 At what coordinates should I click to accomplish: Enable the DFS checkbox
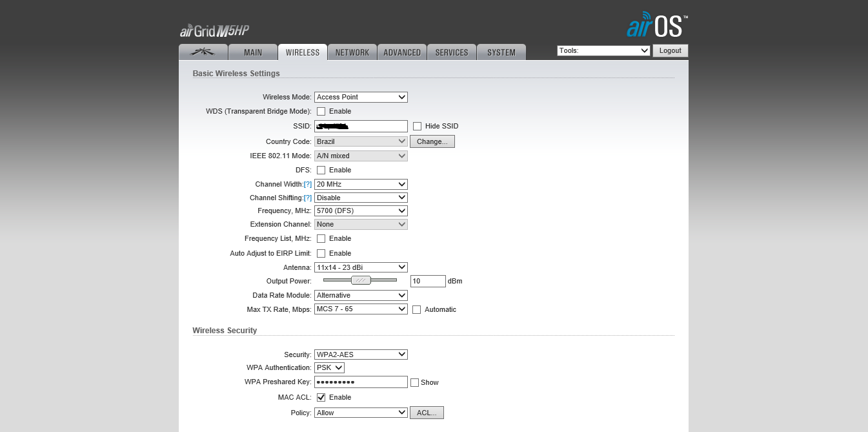321,170
